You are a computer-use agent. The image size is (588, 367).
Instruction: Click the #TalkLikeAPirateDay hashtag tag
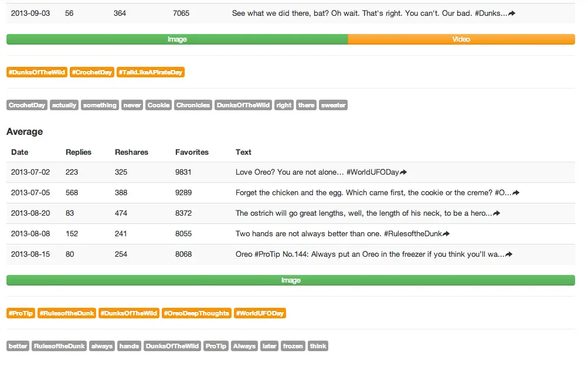(151, 72)
